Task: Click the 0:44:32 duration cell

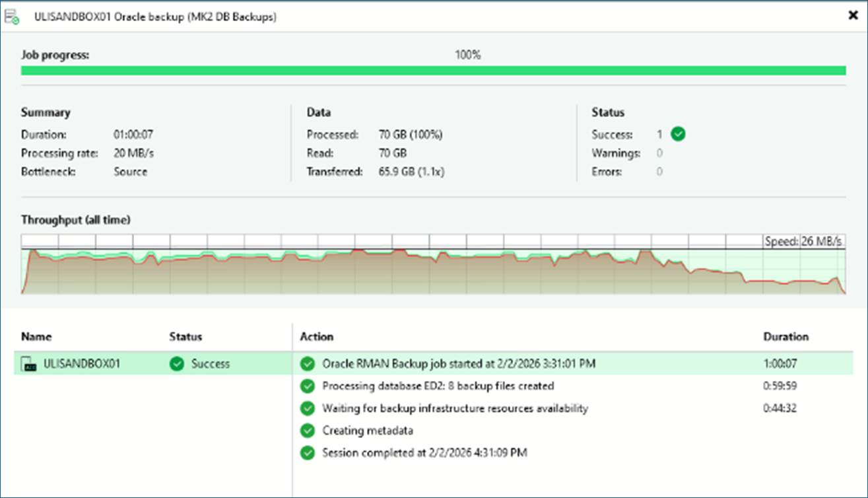Action: pyautogui.click(x=780, y=408)
